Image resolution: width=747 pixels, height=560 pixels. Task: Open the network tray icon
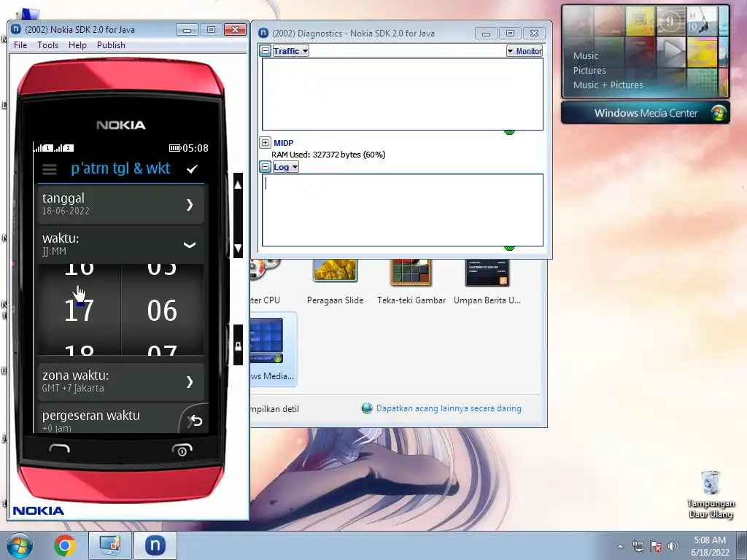pyautogui.click(x=638, y=546)
